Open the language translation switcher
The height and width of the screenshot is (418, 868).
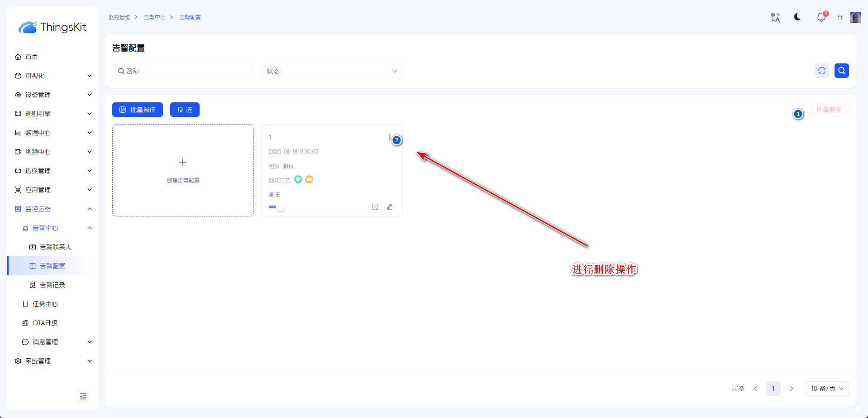pyautogui.click(x=775, y=17)
